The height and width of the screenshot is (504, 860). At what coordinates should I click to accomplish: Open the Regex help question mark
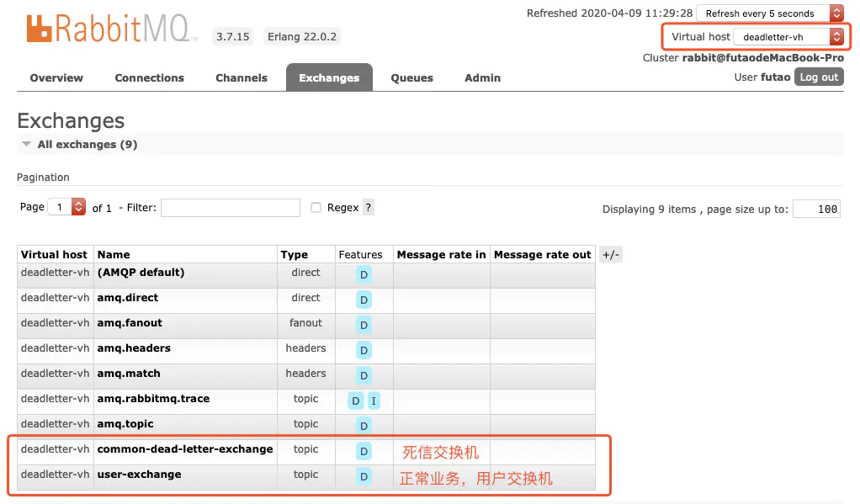[367, 207]
